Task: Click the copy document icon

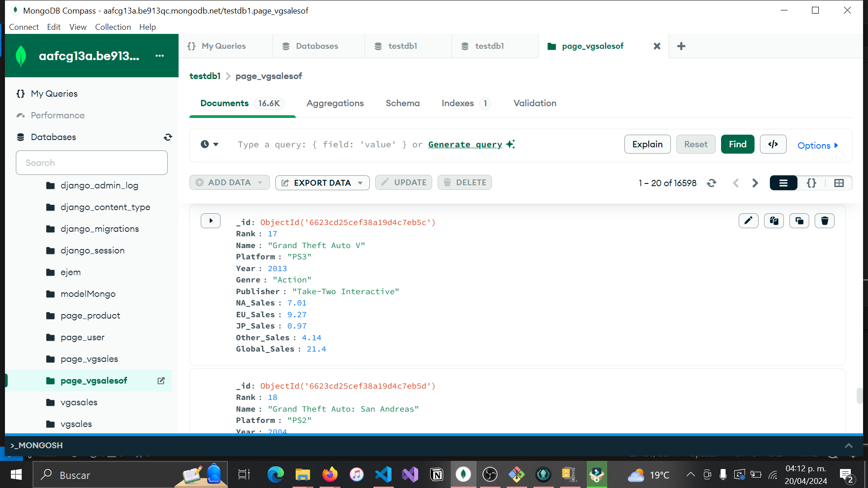Action: (x=774, y=221)
